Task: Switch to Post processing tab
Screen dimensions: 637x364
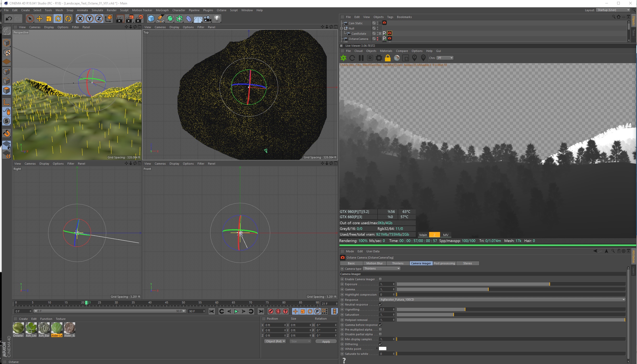Action: pyautogui.click(x=444, y=263)
